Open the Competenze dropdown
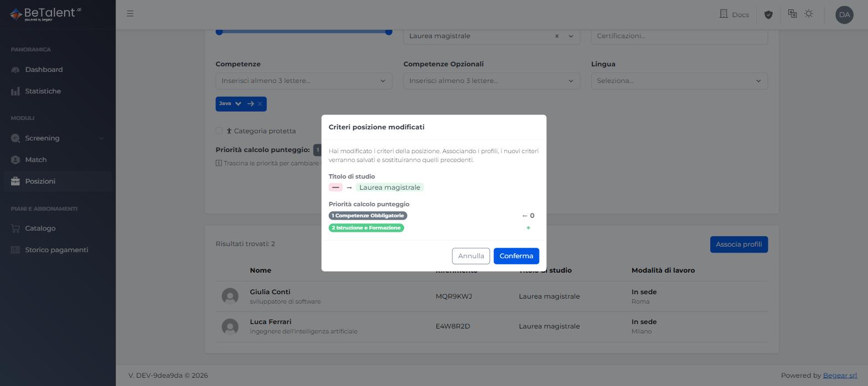Image resolution: width=868 pixels, height=386 pixels. (304, 81)
